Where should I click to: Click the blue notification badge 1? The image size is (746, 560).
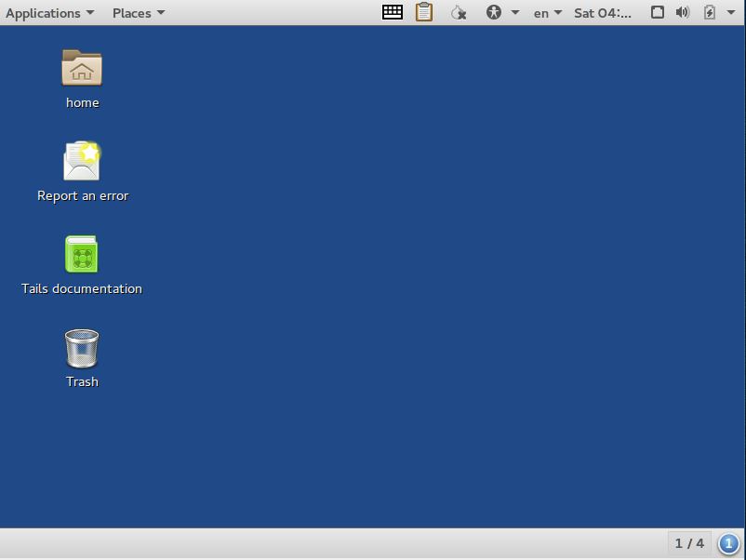point(728,543)
